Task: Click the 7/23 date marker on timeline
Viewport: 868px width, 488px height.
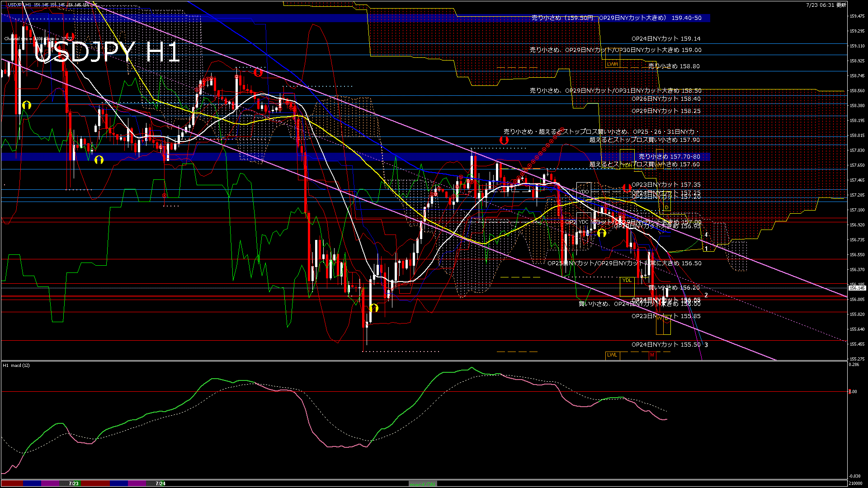Action: pos(74,483)
